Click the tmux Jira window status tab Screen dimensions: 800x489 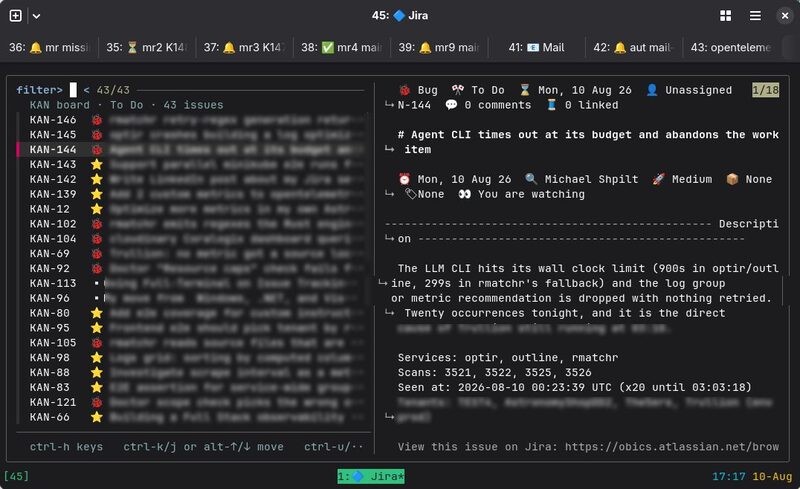[x=370, y=476]
